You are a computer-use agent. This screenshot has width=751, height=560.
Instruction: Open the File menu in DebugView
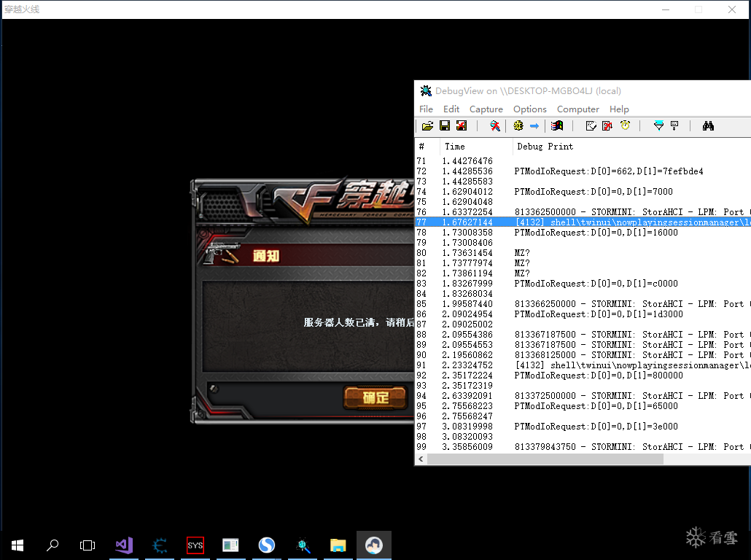426,109
